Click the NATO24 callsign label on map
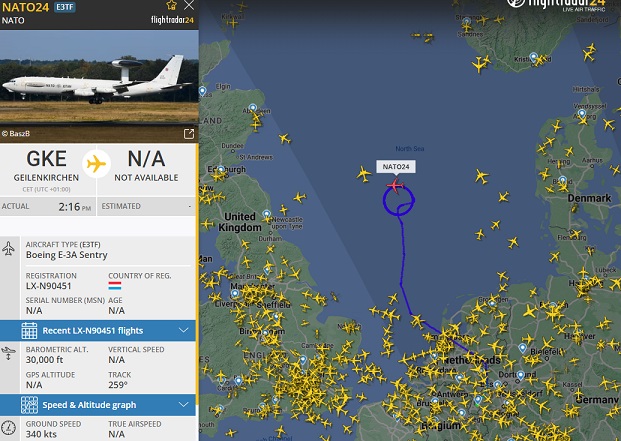The height and width of the screenshot is (441, 621). coord(396,167)
